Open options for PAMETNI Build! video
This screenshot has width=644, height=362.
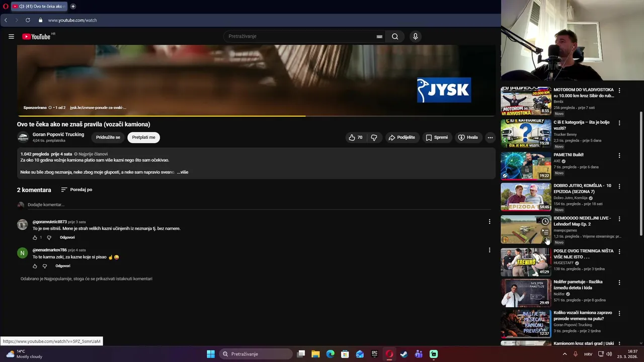click(x=619, y=155)
